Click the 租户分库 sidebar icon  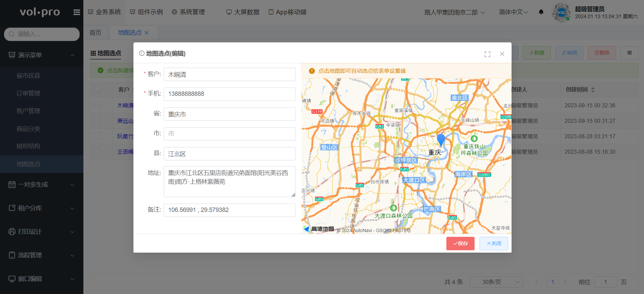point(12,208)
